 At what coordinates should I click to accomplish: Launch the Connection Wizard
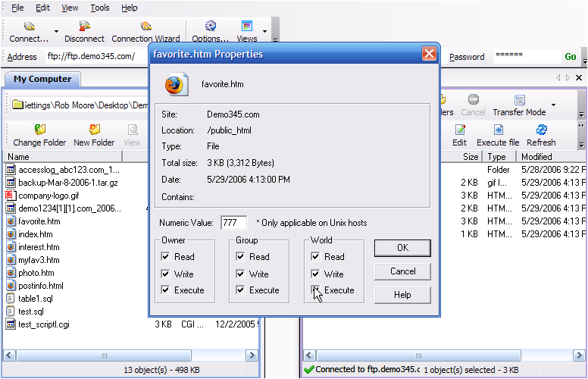[146, 26]
